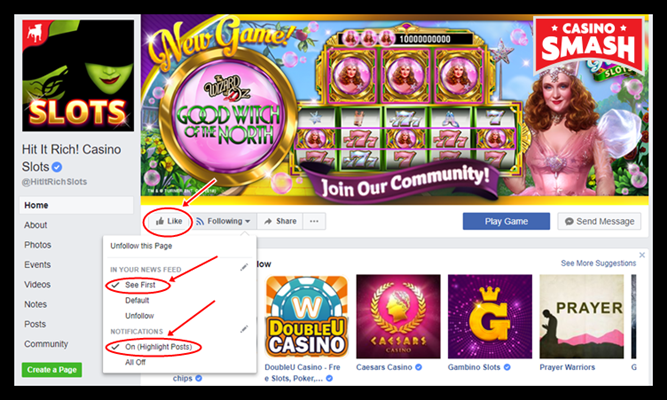The height and width of the screenshot is (400, 667).
Task: Click the thumbs-up Like button
Action: click(168, 221)
